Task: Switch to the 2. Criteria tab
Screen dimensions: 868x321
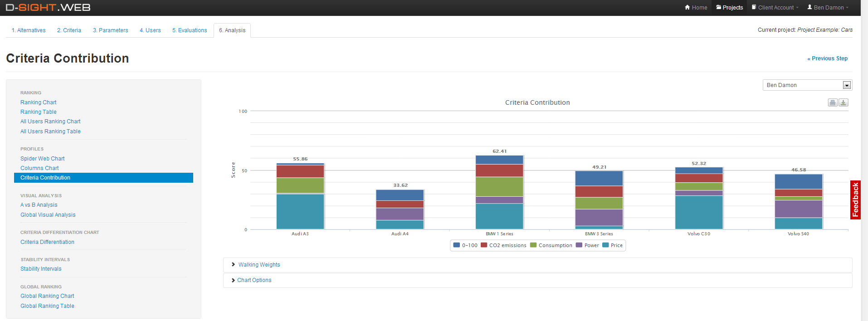Action: point(69,30)
